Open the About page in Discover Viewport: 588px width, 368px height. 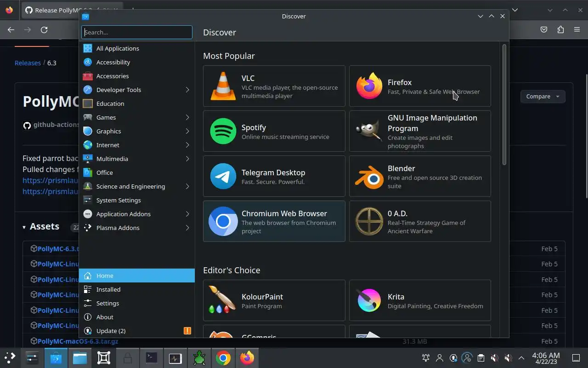[137, 317]
